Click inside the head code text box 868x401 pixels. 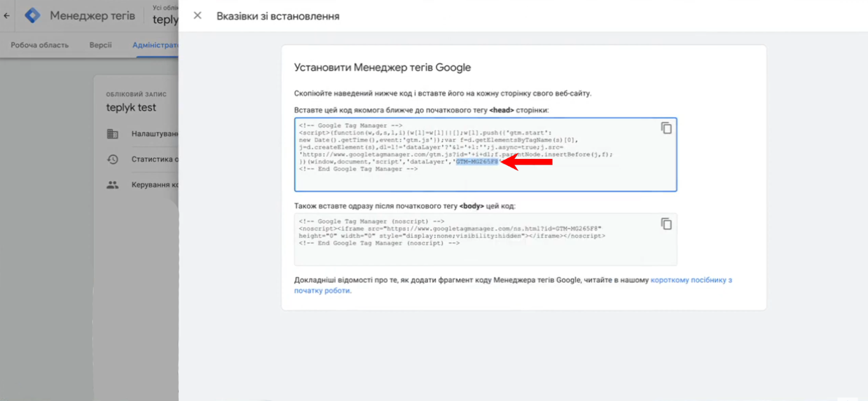coord(485,154)
